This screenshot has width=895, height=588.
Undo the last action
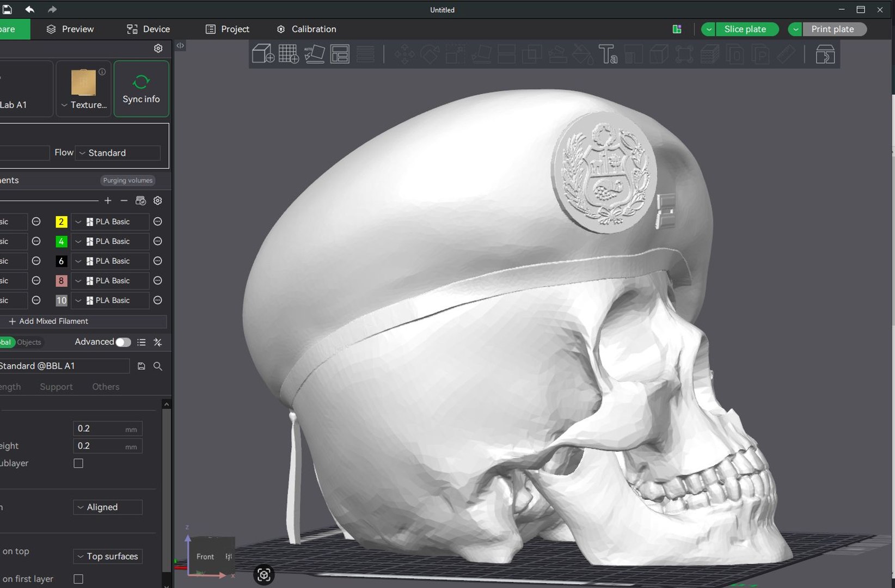(29, 9)
